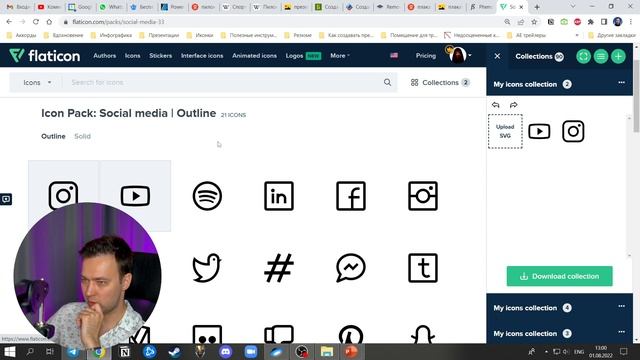Open Interface icons menu item
Image resolution: width=640 pixels, height=360 pixels.
[x=202, y=56]
